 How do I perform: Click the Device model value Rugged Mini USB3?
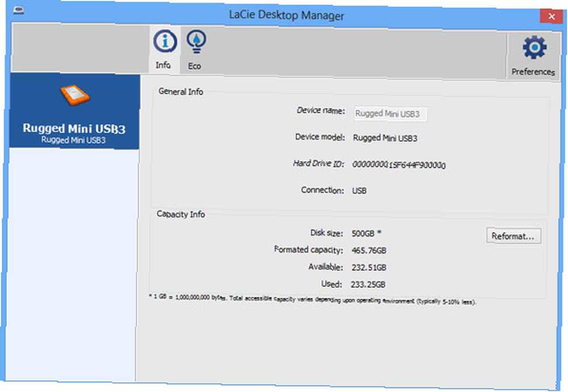[x=385, y=138]
